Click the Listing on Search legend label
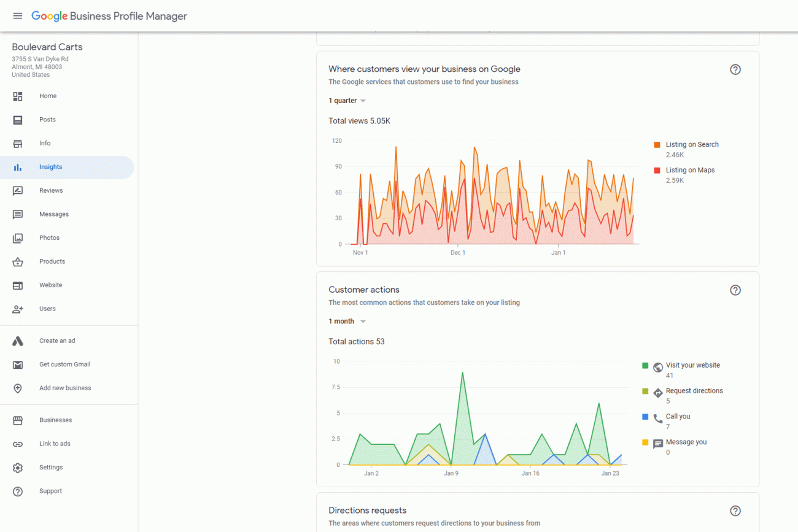 pos(692,145)
